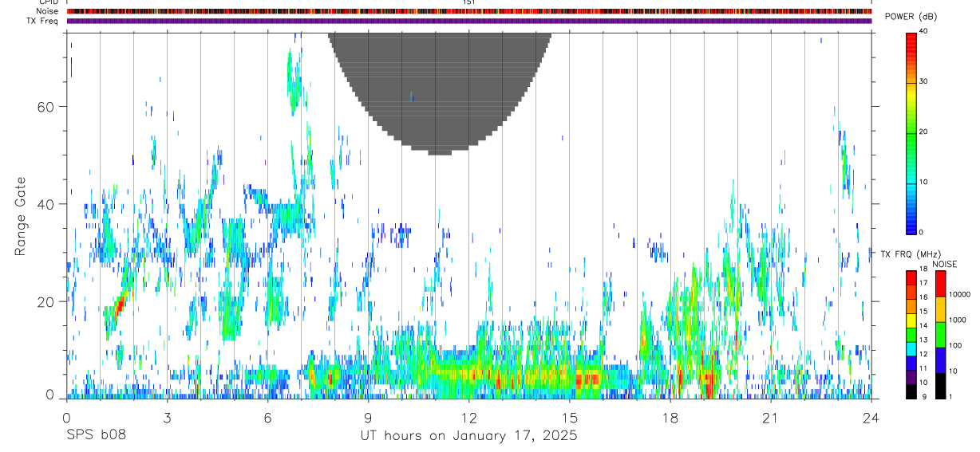980x452 pixels.
Task: Click the multicolored Noise strip above the plot
Action: point(469,11)
